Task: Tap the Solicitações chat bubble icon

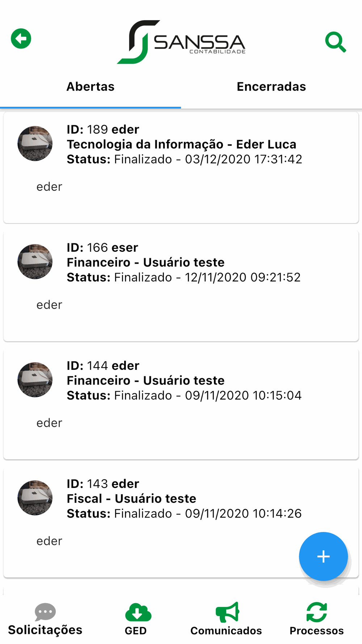Action: [45, 612]
